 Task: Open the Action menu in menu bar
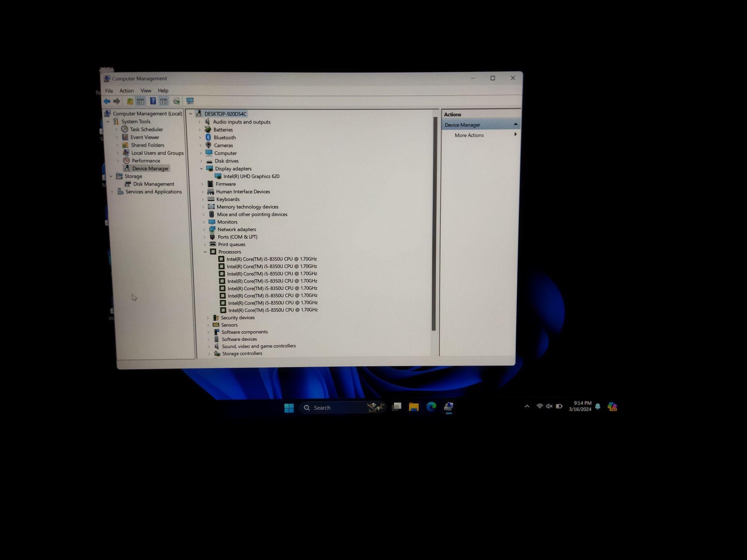click(x=126, y=91)
